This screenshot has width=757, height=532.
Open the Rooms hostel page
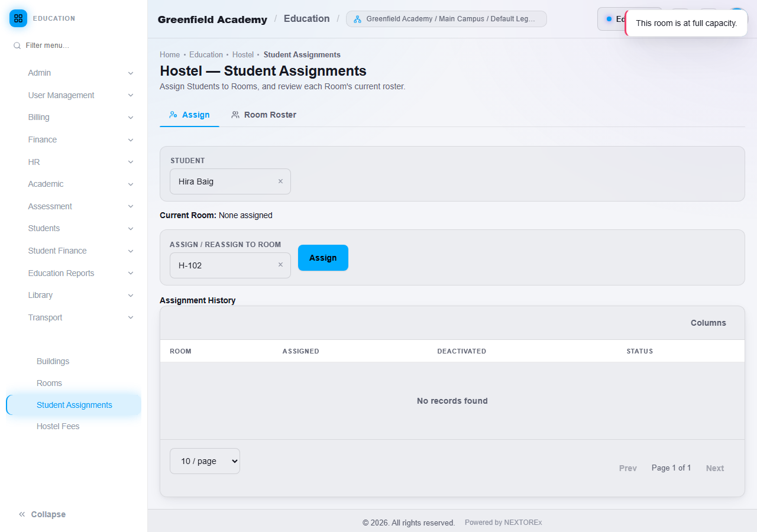(49, 383)
